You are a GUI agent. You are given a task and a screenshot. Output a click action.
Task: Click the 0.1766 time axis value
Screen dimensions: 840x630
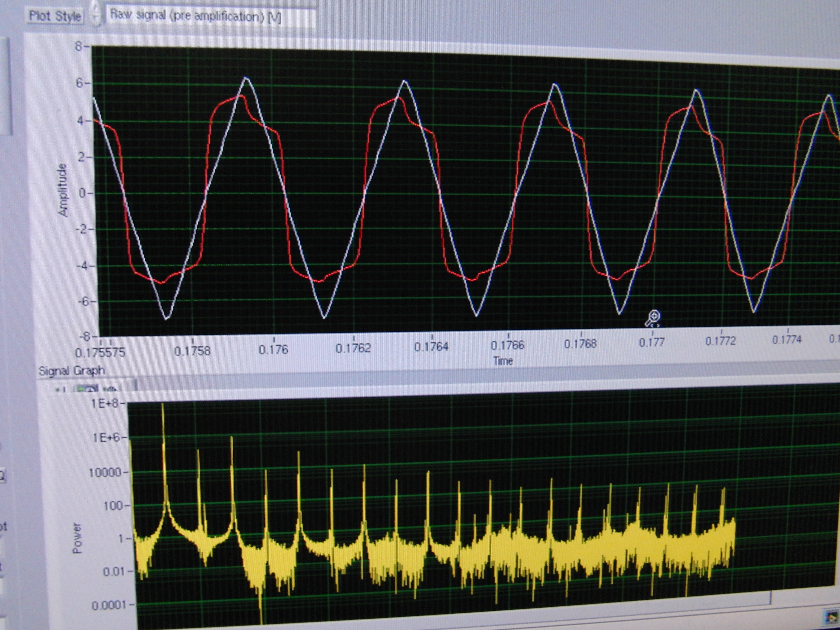[x=508, y=345]
